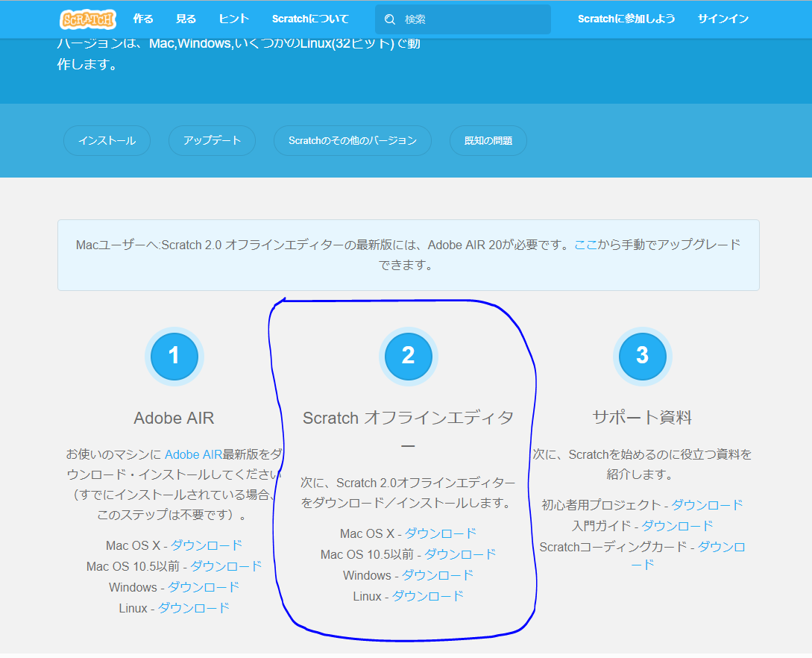
Task: Click the search magnifier icon
Action: (390, 19)
